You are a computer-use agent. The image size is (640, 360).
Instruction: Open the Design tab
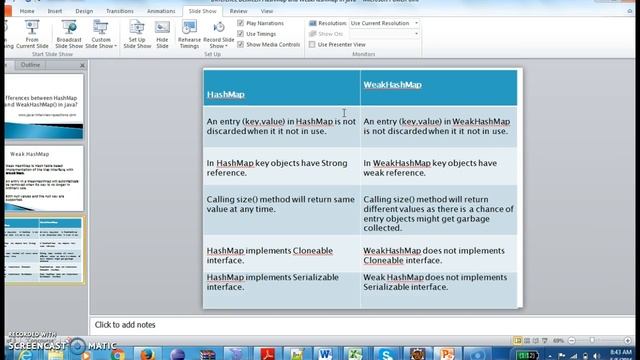84,11
